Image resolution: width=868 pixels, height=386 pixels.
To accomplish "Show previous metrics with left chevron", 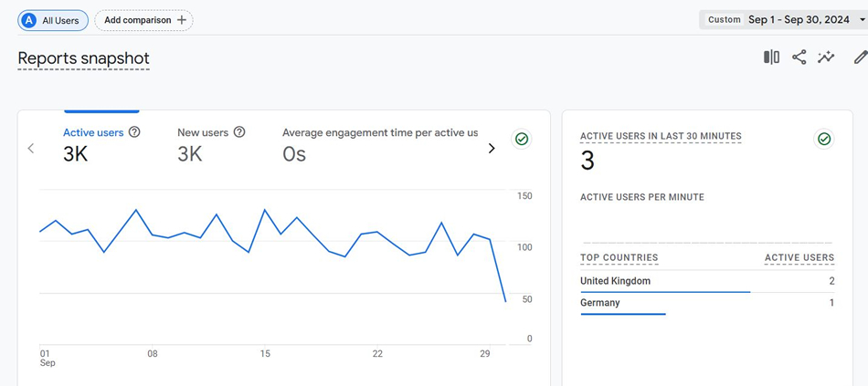I will click(31, 148).
